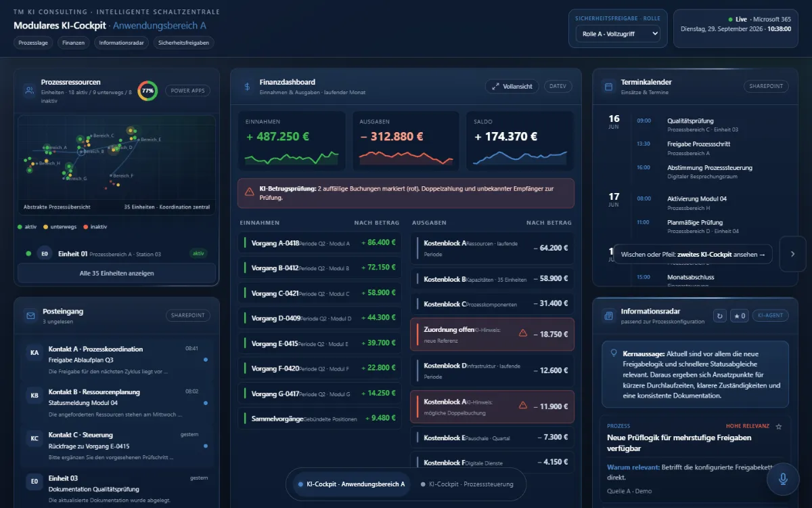
Task: Open Statusmeldung Modul 04 message
Action: [116, 402]
